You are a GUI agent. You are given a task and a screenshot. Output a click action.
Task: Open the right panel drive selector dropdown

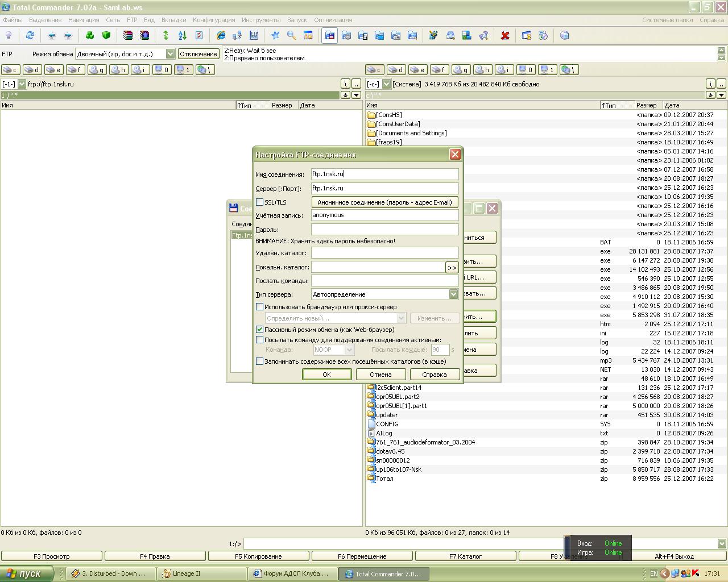point(386,84)
